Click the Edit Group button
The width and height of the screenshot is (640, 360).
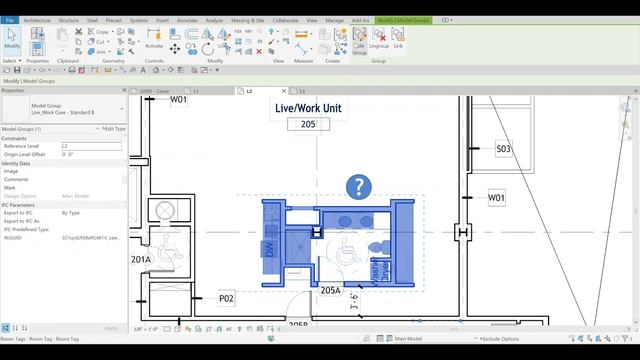(360, 40)
